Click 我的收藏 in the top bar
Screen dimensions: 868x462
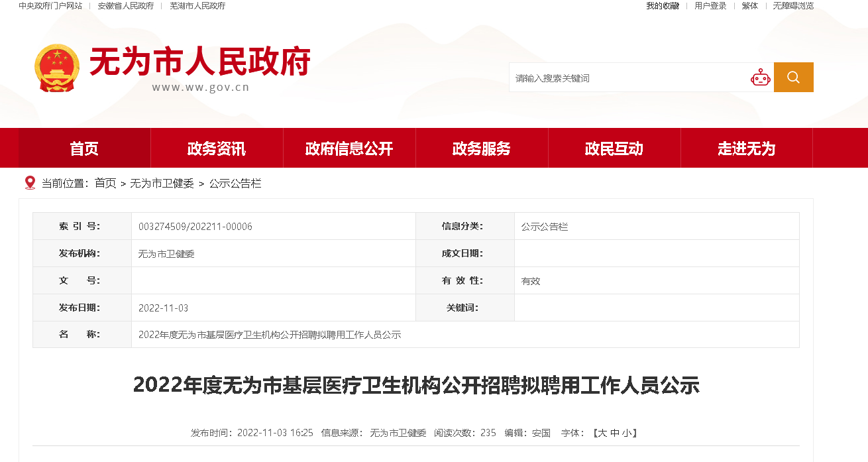tap(663, 6)
